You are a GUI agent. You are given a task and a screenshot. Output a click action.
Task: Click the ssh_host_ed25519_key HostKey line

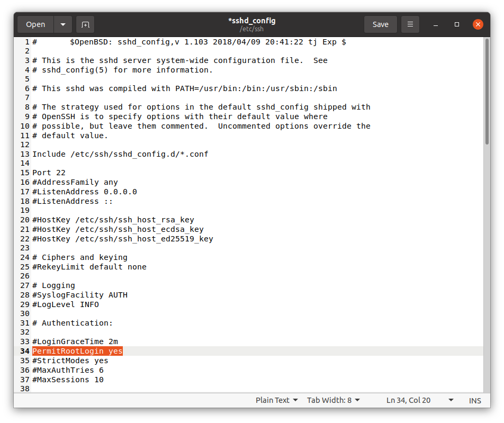tap(123, 239)
